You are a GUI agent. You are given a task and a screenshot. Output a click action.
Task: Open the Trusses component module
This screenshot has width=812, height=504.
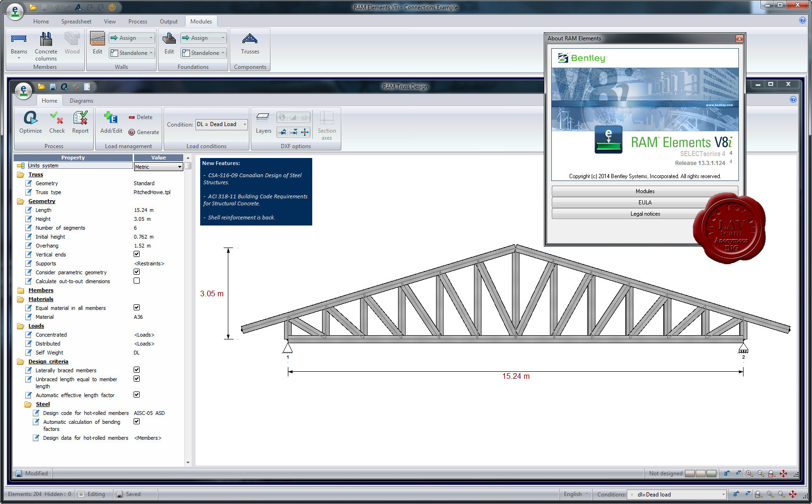click(x=250, y=43)
